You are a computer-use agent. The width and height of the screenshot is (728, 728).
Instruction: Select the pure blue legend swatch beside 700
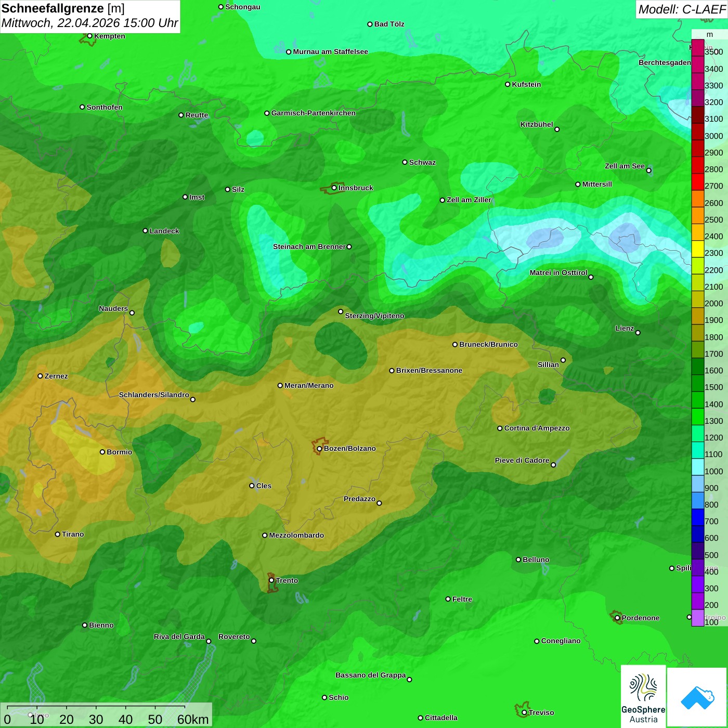(697, 517)
